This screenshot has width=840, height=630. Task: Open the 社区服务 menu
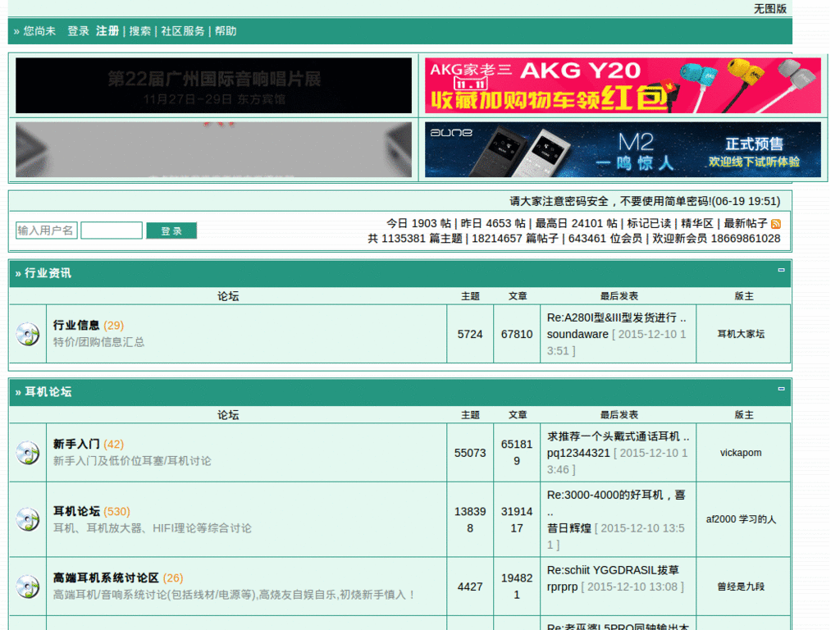pos(183,31)
